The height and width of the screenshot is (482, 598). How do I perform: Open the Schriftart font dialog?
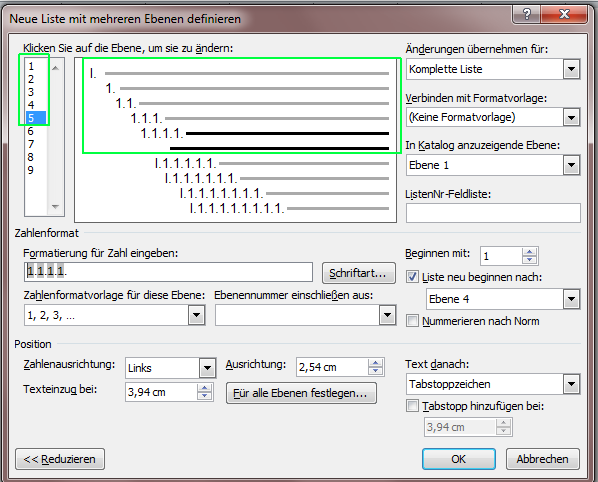(x=358, y=273)
